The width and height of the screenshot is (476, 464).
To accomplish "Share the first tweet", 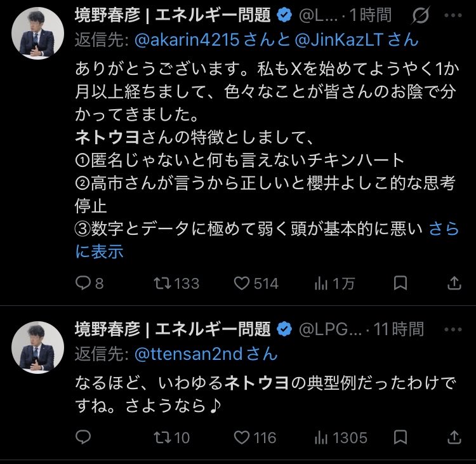I will (x=454, y=283).
